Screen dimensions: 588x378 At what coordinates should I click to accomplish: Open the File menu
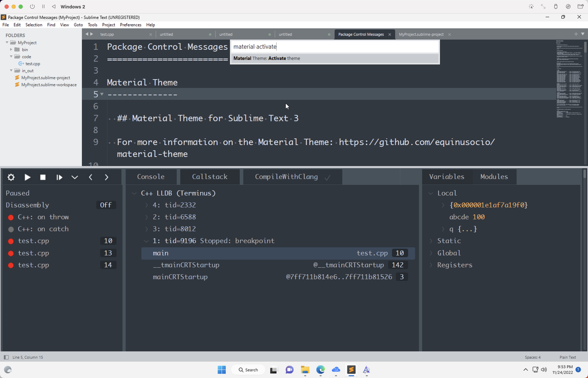tap(6, 25)
